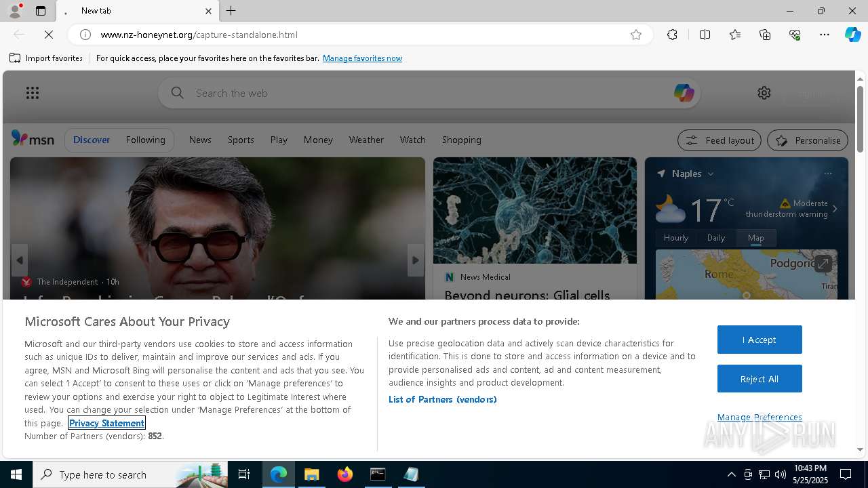Click the Feed layout button
This screenshot has width=868, height=488.
tap(719, 140)
